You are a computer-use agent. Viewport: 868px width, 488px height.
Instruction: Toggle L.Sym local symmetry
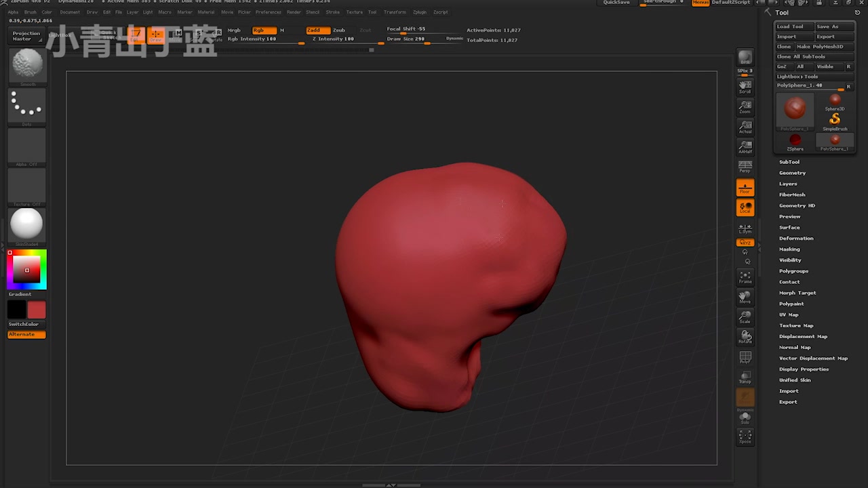click(x=745, y=228)
